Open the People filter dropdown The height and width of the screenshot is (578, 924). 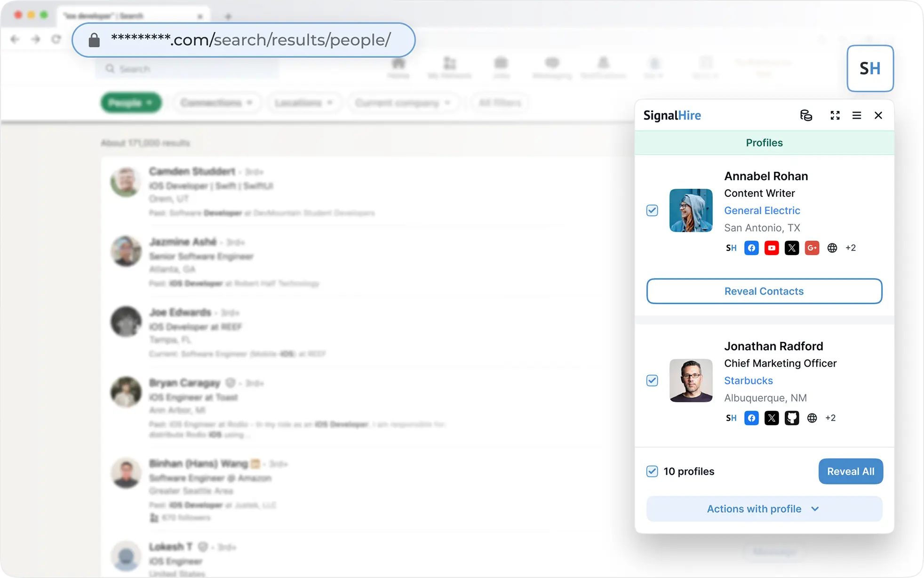point(131,103)
